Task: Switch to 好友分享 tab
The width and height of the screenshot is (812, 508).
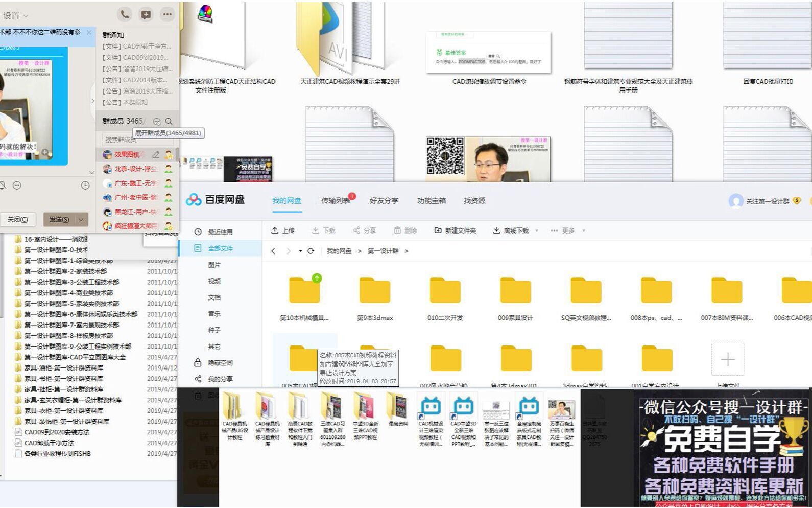Action: tap(384, 201)
